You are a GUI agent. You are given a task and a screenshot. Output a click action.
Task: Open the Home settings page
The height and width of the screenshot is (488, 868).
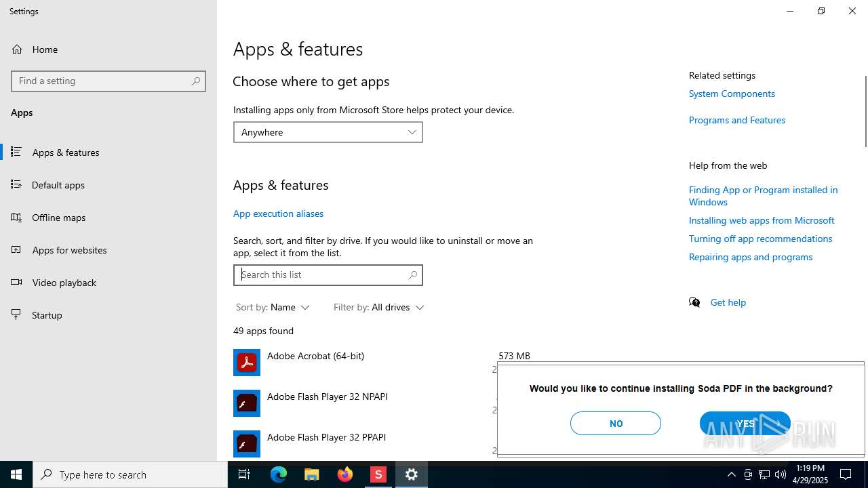108,49
